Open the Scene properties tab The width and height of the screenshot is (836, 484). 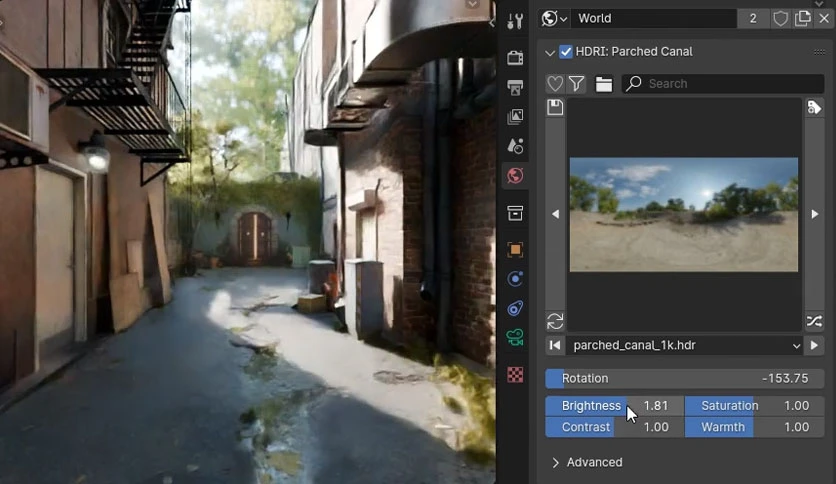click(515, 146)
